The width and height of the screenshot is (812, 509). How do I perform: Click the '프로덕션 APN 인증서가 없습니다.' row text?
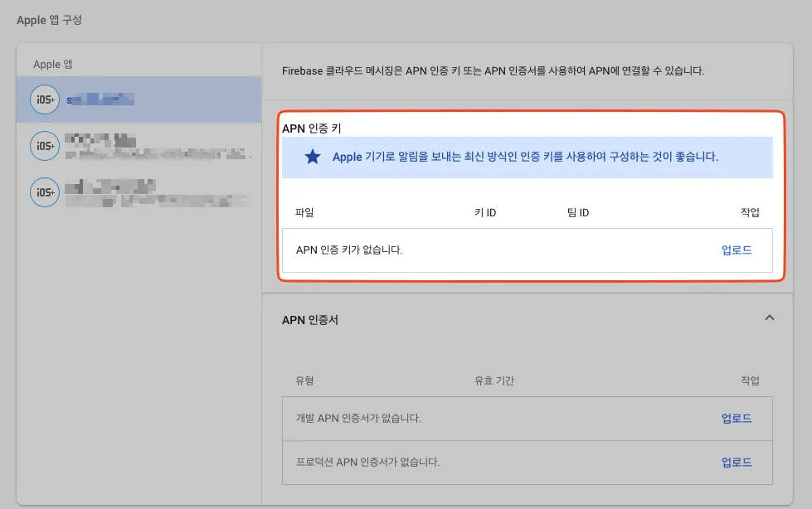[367, 463]
